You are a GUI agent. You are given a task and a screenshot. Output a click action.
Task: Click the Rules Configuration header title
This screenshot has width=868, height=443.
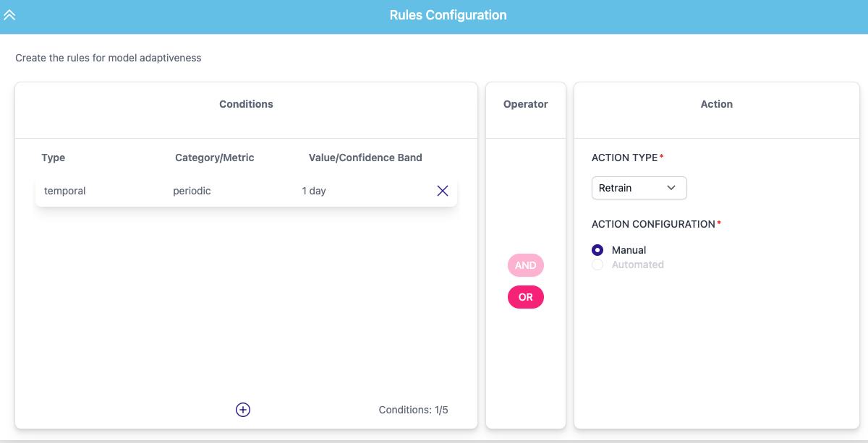[448, 15]
